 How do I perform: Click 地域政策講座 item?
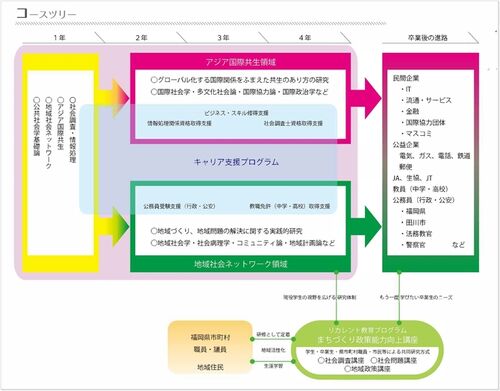tap(367, 369)
